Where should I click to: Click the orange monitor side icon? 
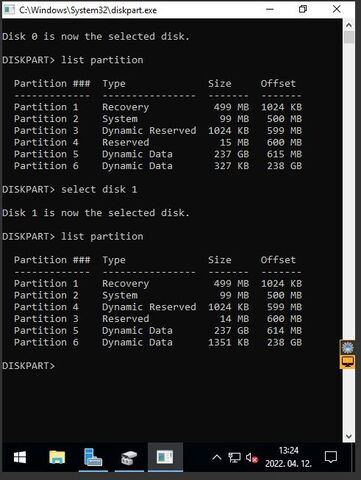(x=348, y=362)
